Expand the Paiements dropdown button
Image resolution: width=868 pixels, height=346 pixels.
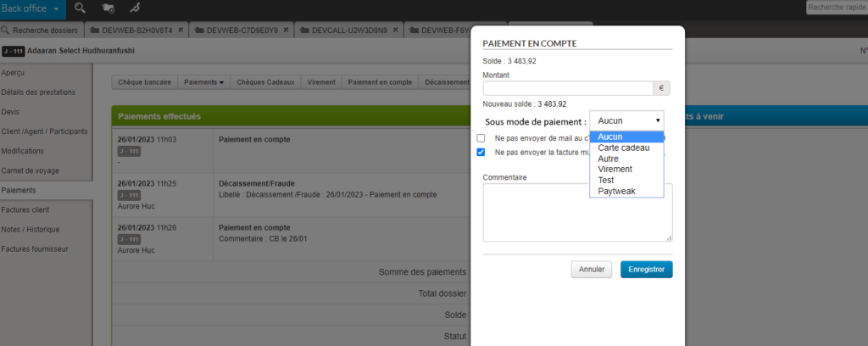(204, 82)
